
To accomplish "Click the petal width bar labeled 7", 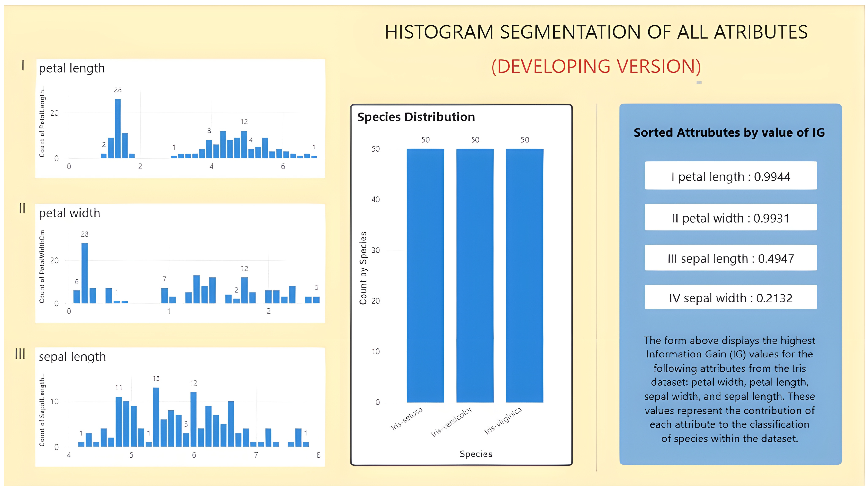I will pos(164,295).
